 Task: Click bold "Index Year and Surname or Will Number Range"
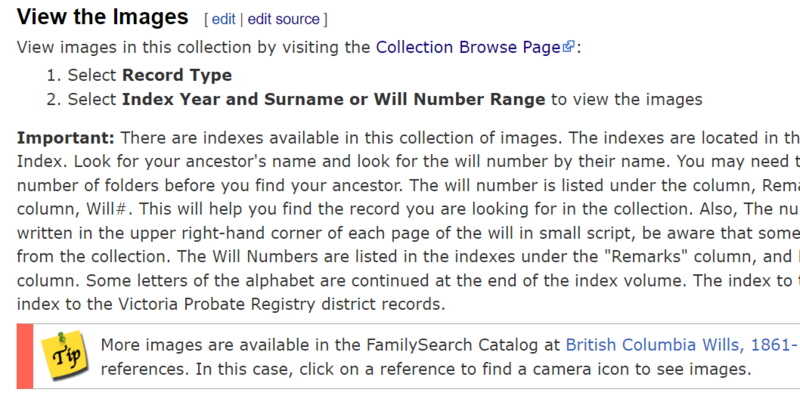[x=334, y=99]
